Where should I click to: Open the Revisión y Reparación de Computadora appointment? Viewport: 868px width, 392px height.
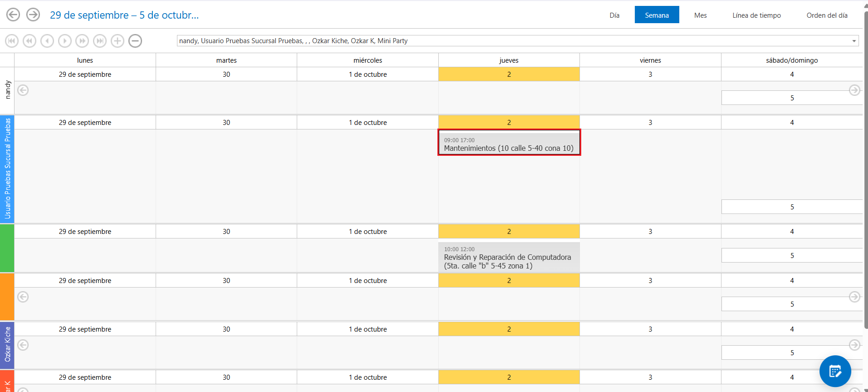pyautogui.click(x=509, y=257)
